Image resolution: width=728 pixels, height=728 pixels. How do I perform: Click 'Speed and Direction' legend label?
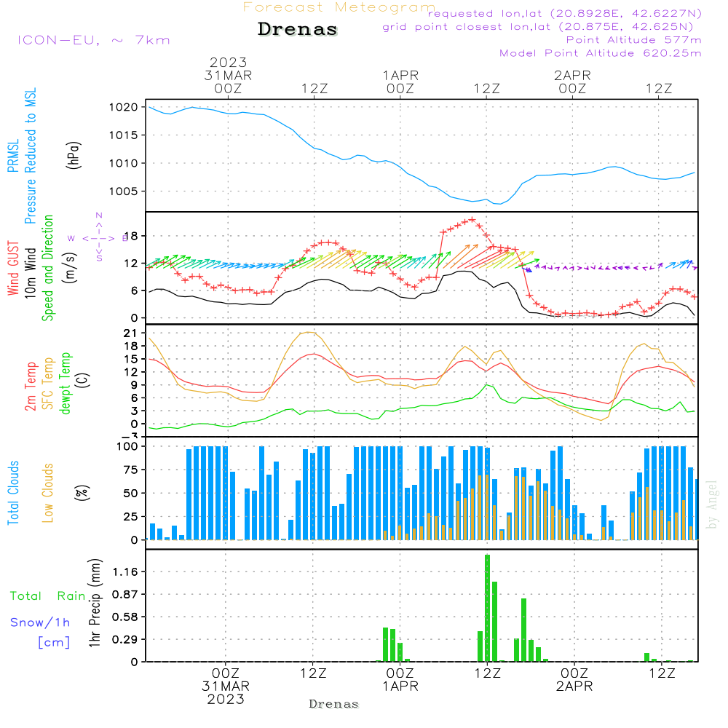point(48,268)
